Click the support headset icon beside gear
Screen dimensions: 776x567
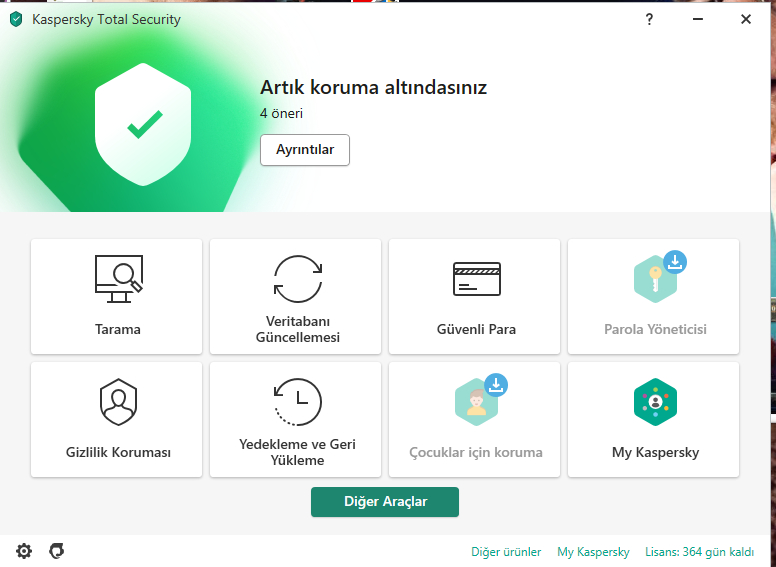tap(56, 551)
